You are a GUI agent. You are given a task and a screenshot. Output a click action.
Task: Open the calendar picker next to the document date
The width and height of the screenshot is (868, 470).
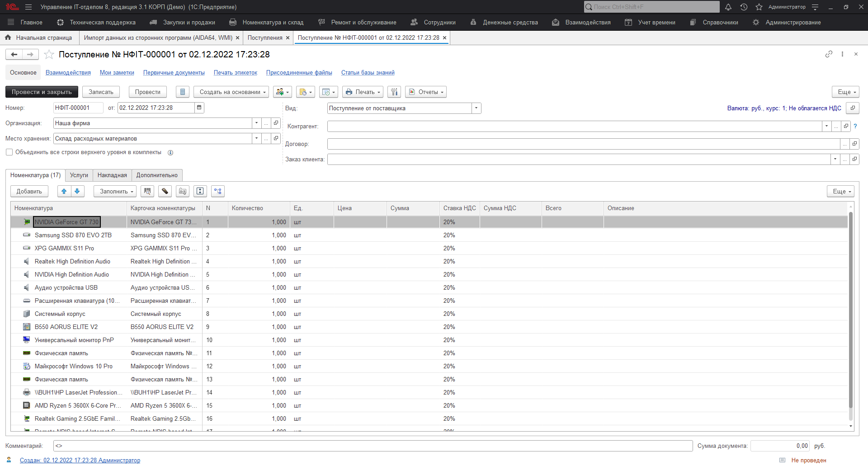(199, 108)
